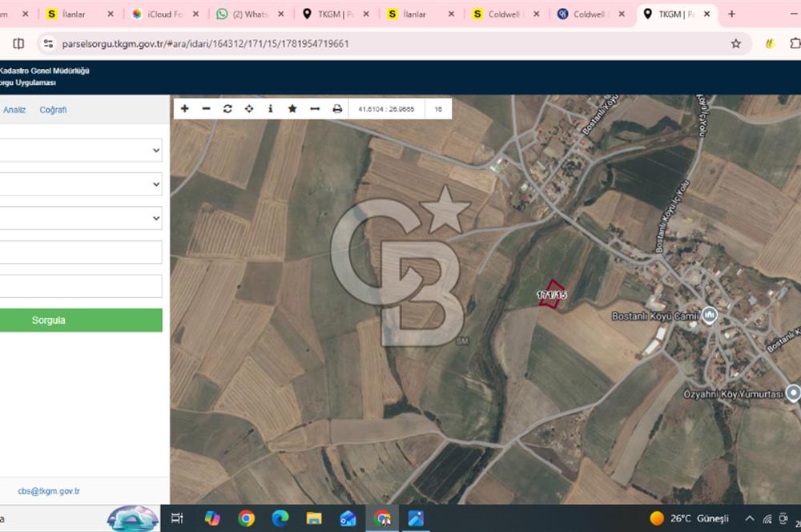
Task: Switch to the Coğrafi tab
Action: 53,110
